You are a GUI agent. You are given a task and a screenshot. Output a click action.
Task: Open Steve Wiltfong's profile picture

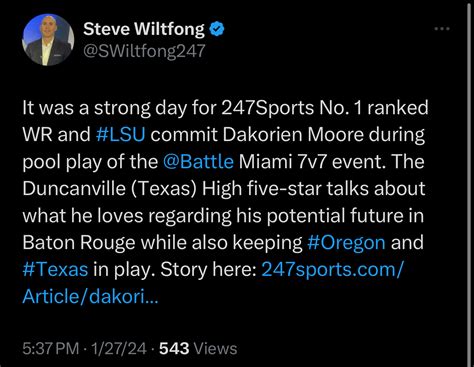[48, 40]
